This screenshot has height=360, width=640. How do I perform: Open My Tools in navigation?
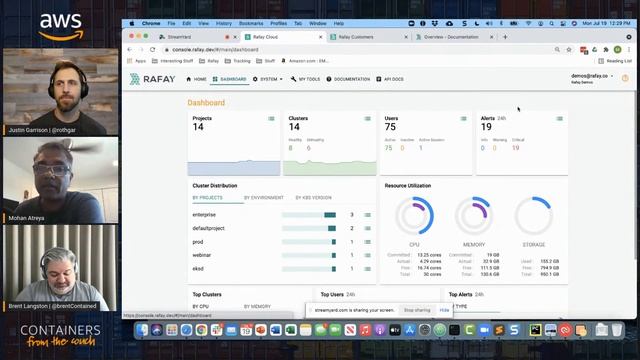click(x=305, y=79)
